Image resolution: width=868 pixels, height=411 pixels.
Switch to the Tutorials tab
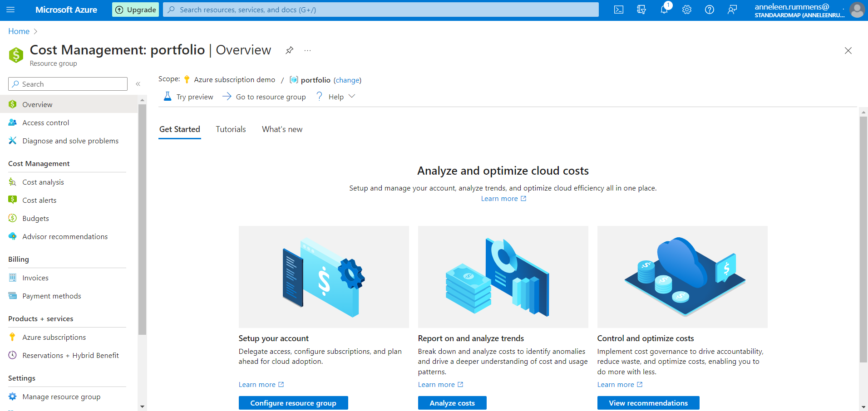[231, 129]
